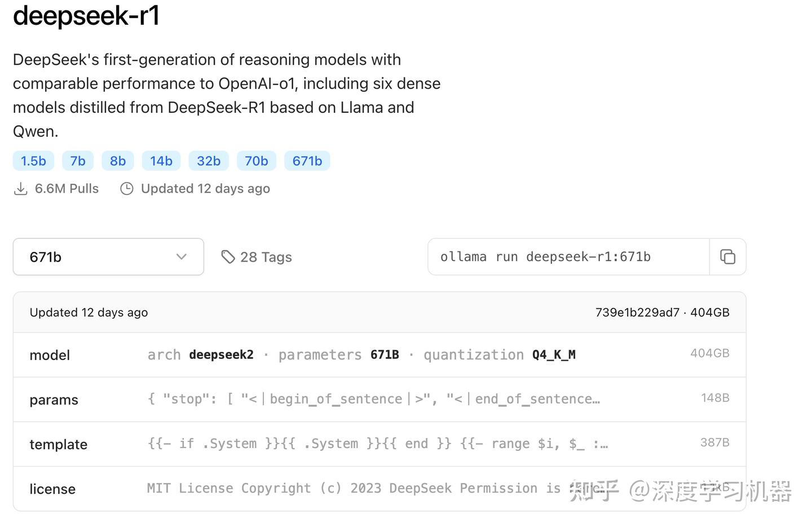The image size is (812, 523).
Task: Select the 8b model variant
Action: 117,161
